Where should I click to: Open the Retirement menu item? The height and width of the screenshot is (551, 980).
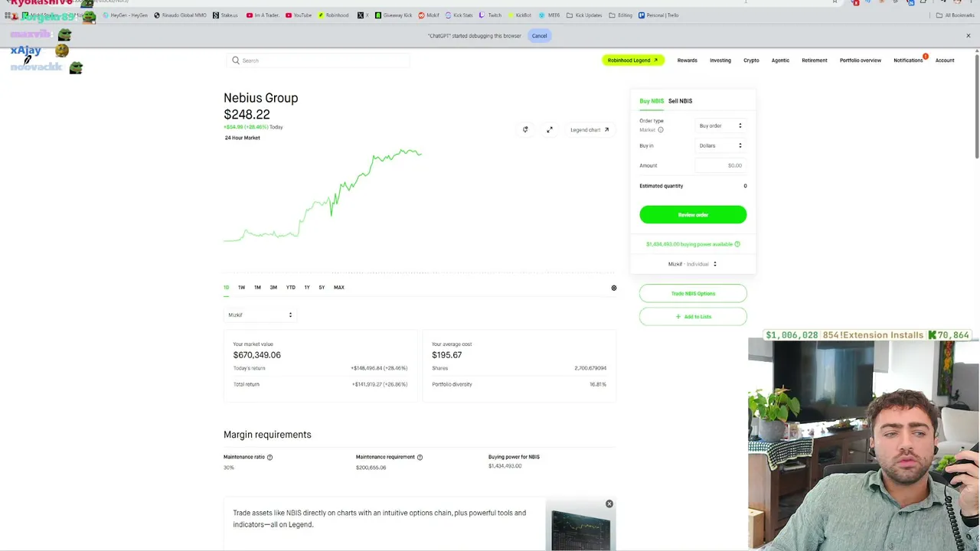pyautogui.click(x=815, y=60)
